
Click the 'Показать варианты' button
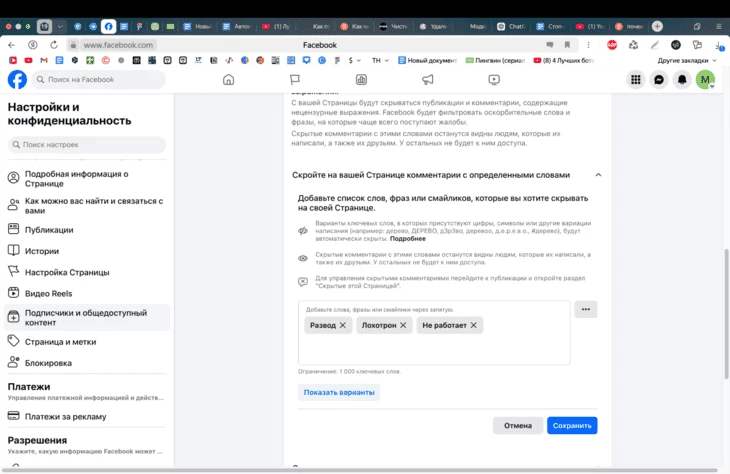click(339, 393)
